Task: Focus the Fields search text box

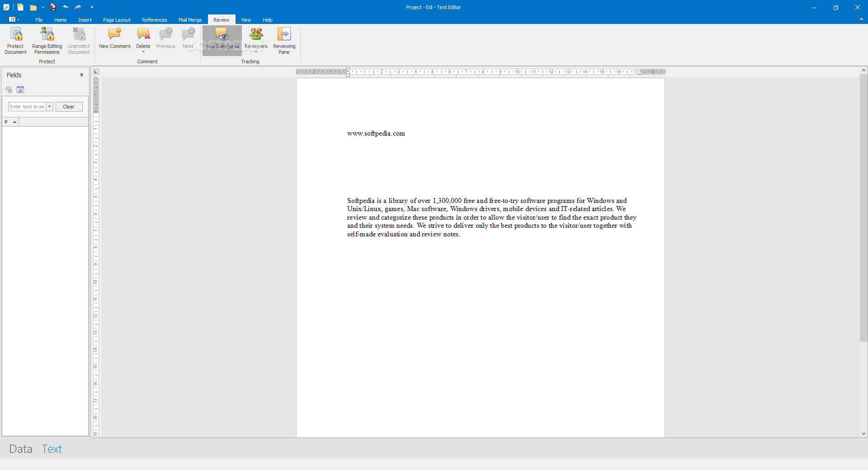Action: 27,107
